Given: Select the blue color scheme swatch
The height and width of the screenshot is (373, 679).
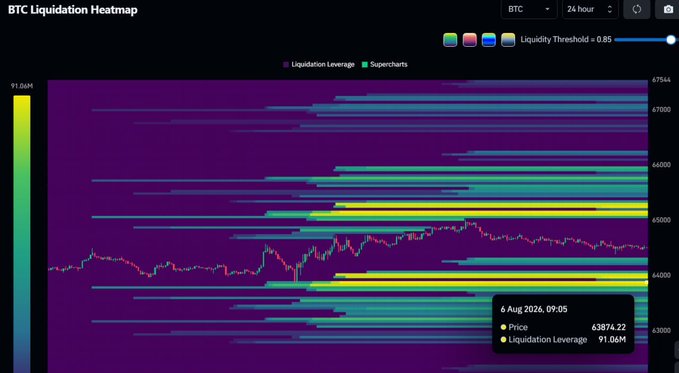Looking at the screenshot, I should coord(489,40).
